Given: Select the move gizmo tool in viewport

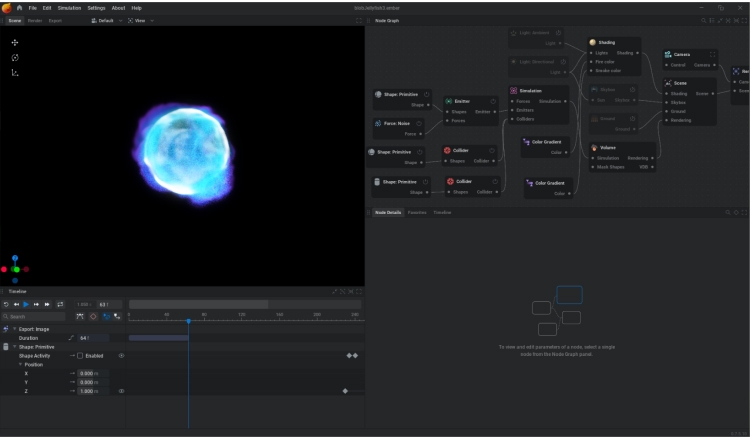Looking at the screenshot, I should pos(15,43).
